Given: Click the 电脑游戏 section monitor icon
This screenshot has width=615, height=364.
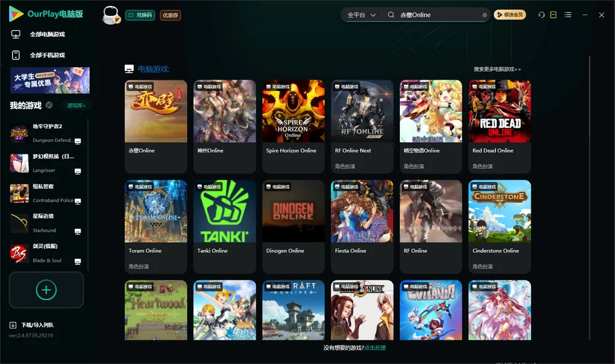Looking at the screenshot, I should (x=129, y=69).
